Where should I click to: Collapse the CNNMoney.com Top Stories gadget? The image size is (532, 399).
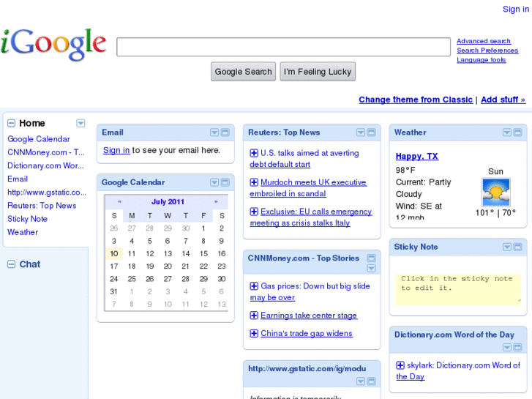[372, 258]
